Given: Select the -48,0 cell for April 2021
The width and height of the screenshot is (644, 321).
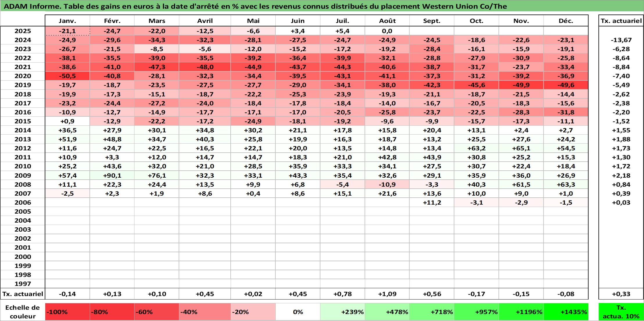Looking at the screenshot, I should click(x=205, y=67).
